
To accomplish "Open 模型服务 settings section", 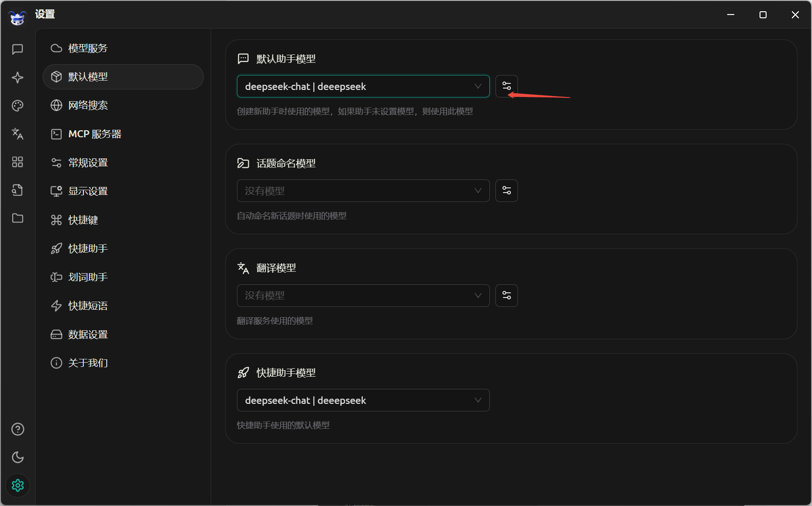I will click(123, 48).
